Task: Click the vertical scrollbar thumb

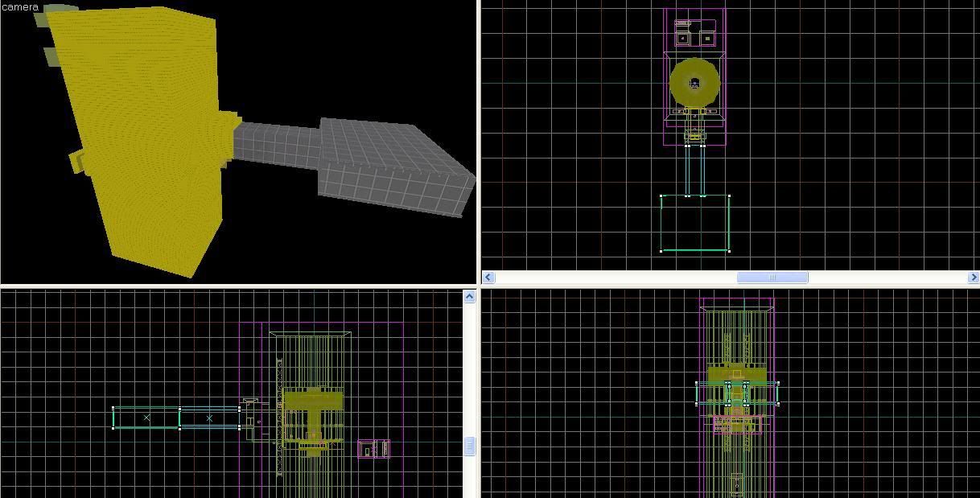Action: [470, 447]
